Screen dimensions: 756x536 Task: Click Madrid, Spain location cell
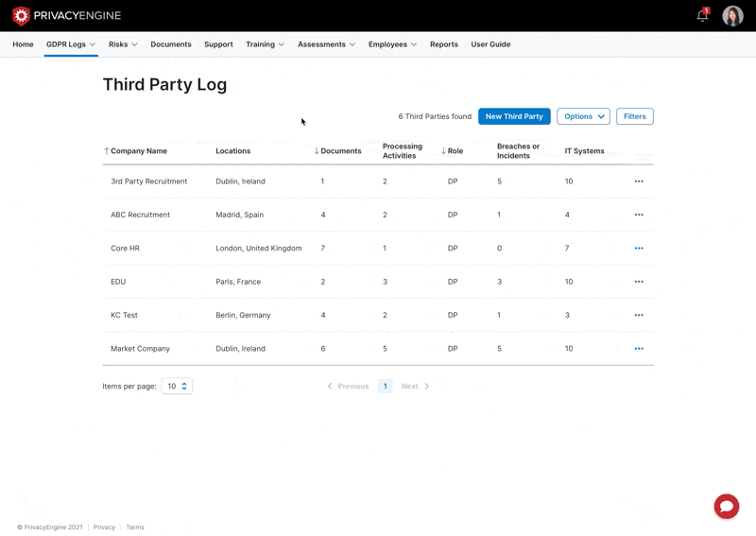[240, 215]
